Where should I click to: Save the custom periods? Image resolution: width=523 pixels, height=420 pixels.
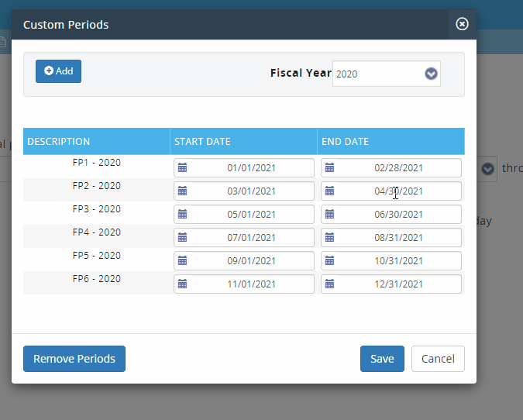pos(382,359)
